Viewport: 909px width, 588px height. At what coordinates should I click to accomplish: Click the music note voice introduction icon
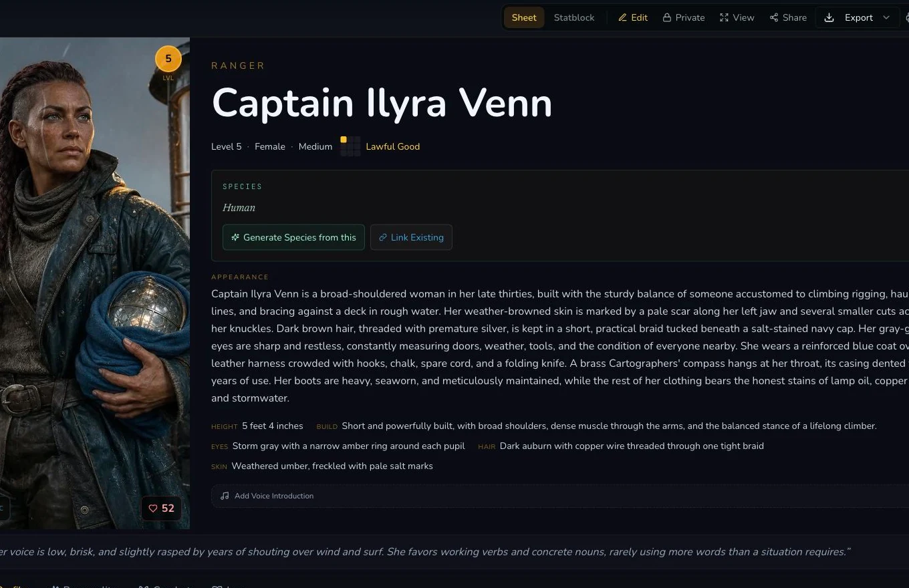(225, 496)
